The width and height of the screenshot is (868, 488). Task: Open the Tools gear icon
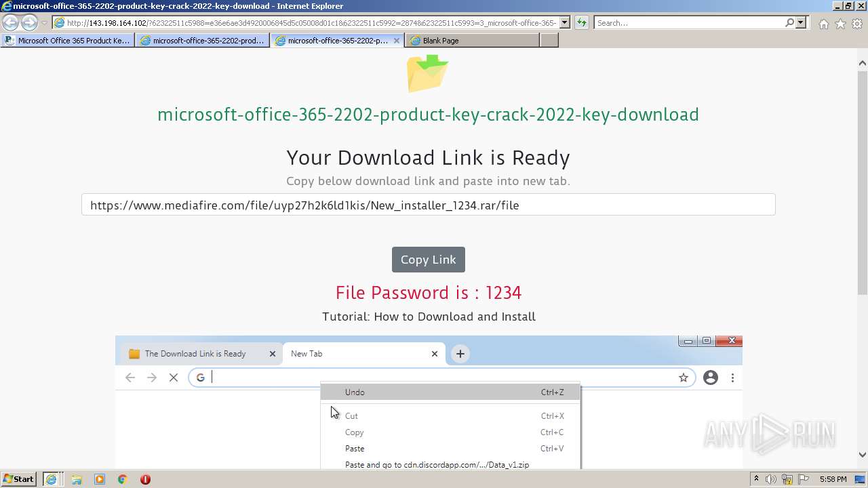pos(857,24)
